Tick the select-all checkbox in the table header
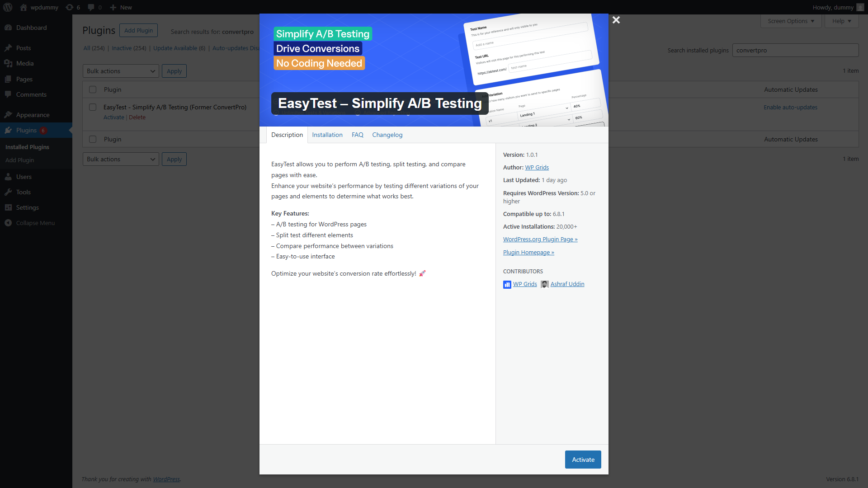 pyautogui.click(x=93, y=89)
